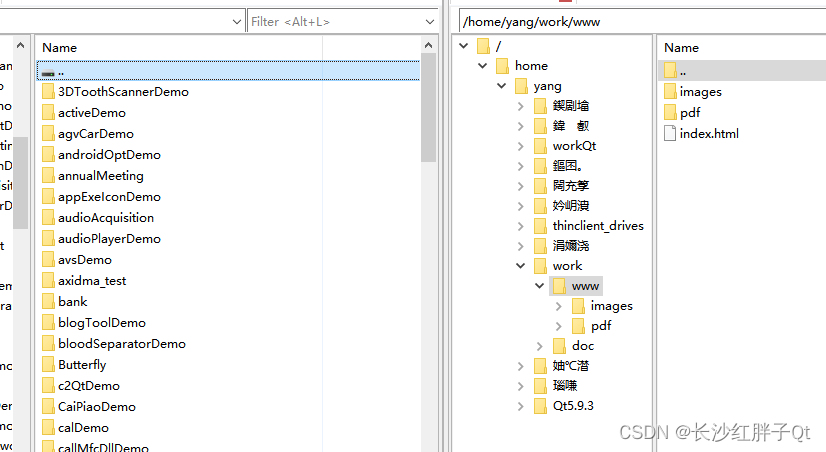This screenshot has width=826, height=452.
Task: Select bloodSeparatorDemo in local list
Action: click(122, 344)
